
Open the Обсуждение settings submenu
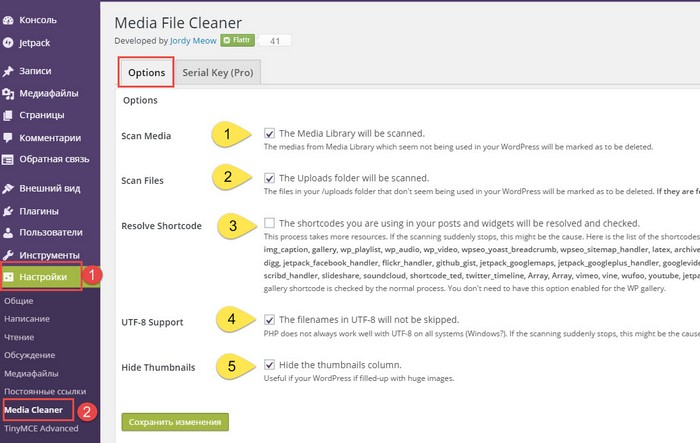[x=29, y=355]
